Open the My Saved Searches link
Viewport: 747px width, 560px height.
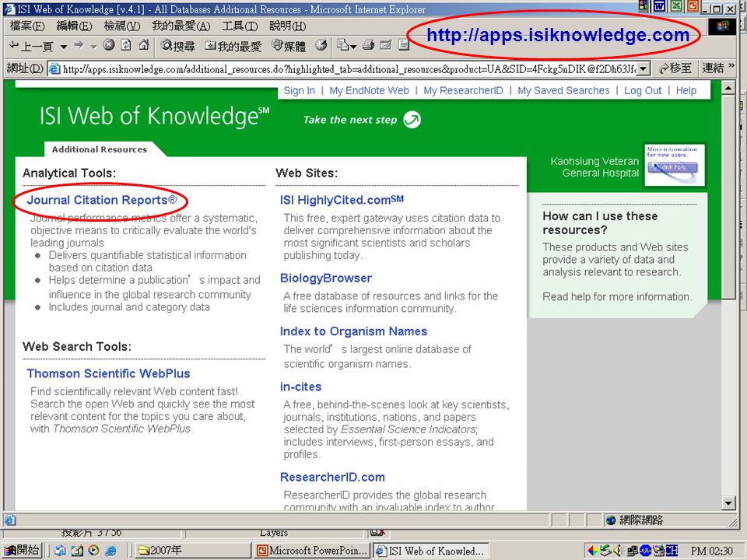[563, 90]
